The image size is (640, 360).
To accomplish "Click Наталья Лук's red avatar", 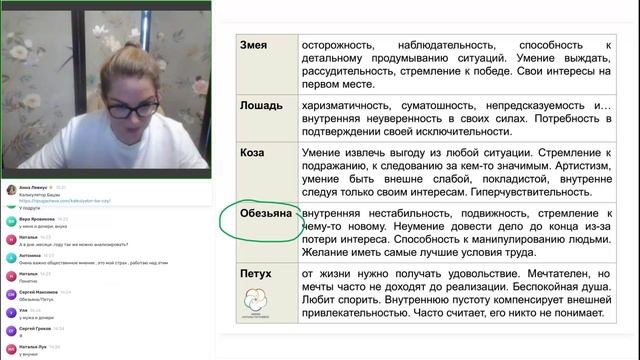I will 11,349.
